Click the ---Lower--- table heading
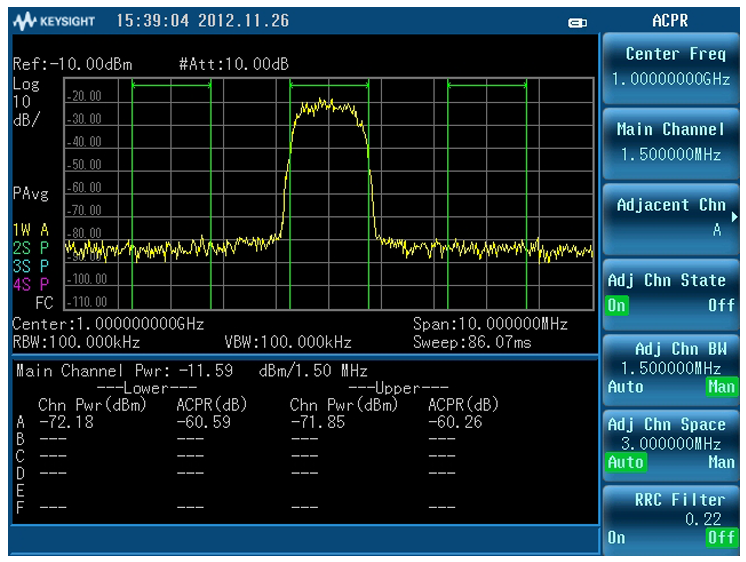This screenshot has height=562, width=746. coord(147,388)
